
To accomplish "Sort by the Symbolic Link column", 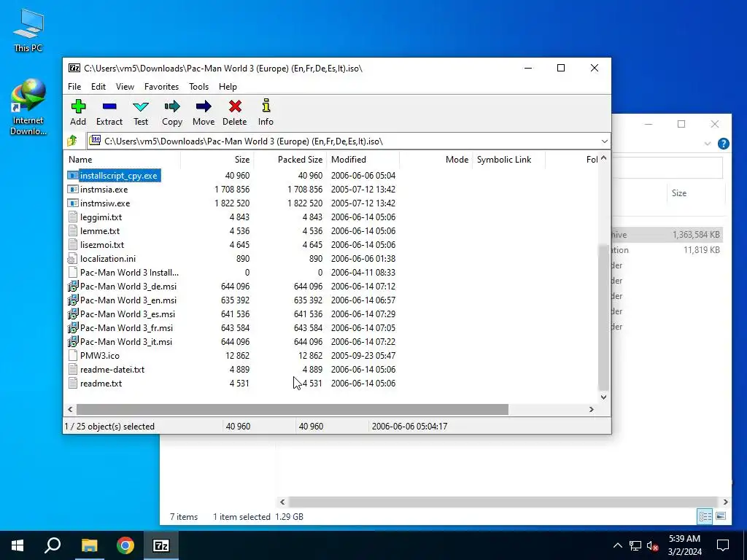I will 508,160.
